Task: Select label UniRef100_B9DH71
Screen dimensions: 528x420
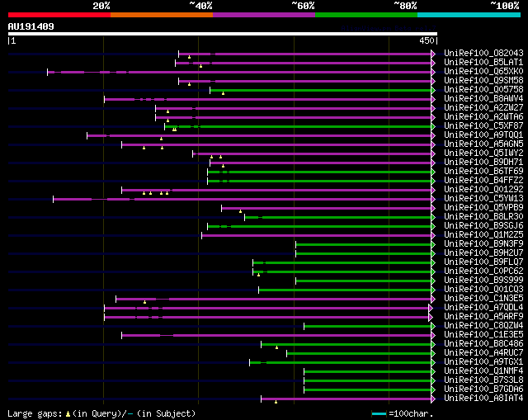Action: (x=483, y=162)
